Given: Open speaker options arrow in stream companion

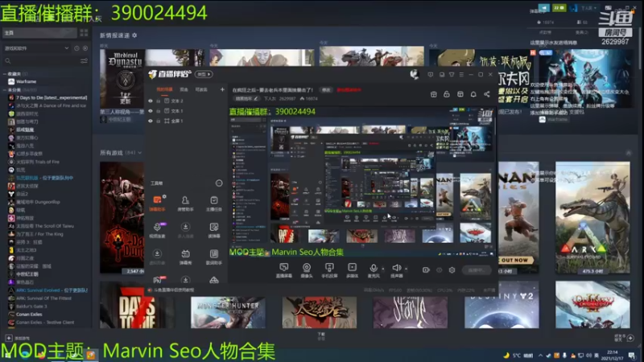Looking at the screenshot, I should tap(407, 269).
